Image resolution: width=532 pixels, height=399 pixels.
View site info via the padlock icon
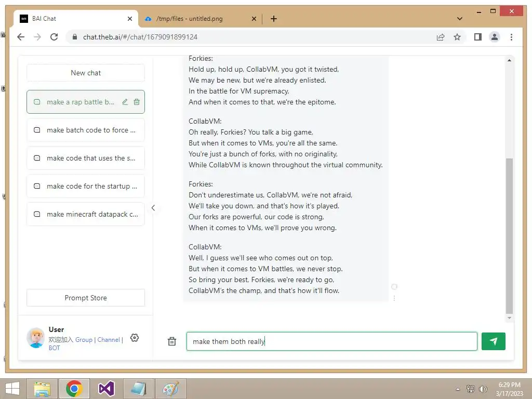coord(75,37)
